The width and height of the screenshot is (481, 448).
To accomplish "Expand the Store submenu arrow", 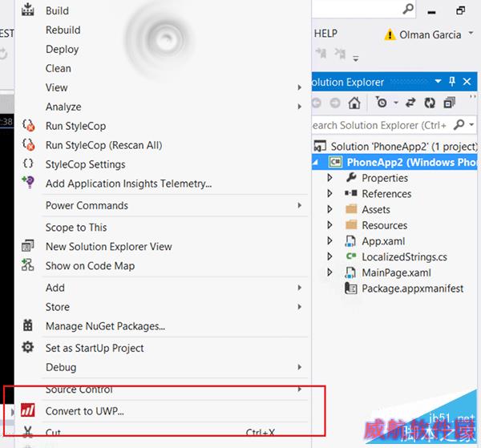I will click(299, 307).
